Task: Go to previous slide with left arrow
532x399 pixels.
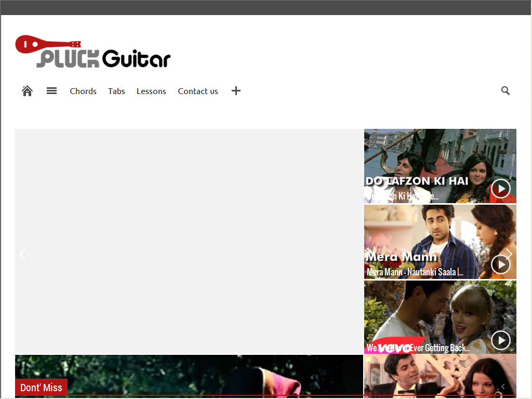Action: (x=23, y=254)
